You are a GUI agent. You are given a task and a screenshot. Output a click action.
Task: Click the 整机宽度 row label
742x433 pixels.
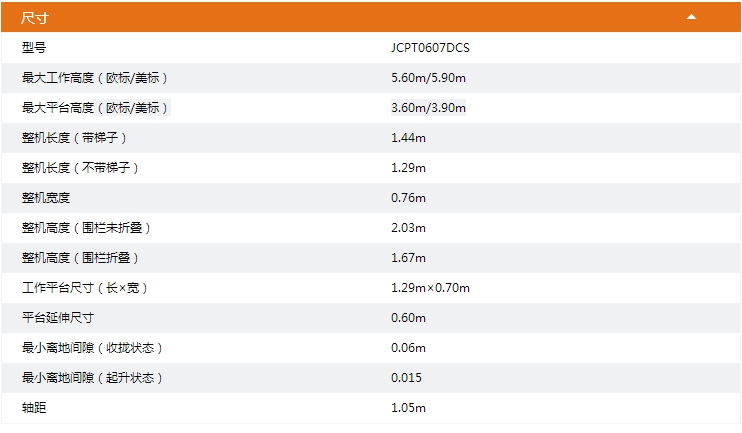click(x=46, y=198)
